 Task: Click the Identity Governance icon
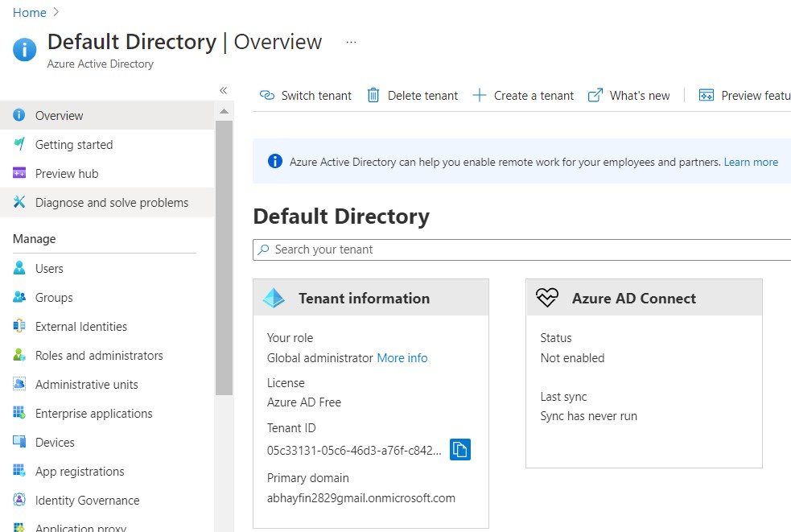(19, 500)
